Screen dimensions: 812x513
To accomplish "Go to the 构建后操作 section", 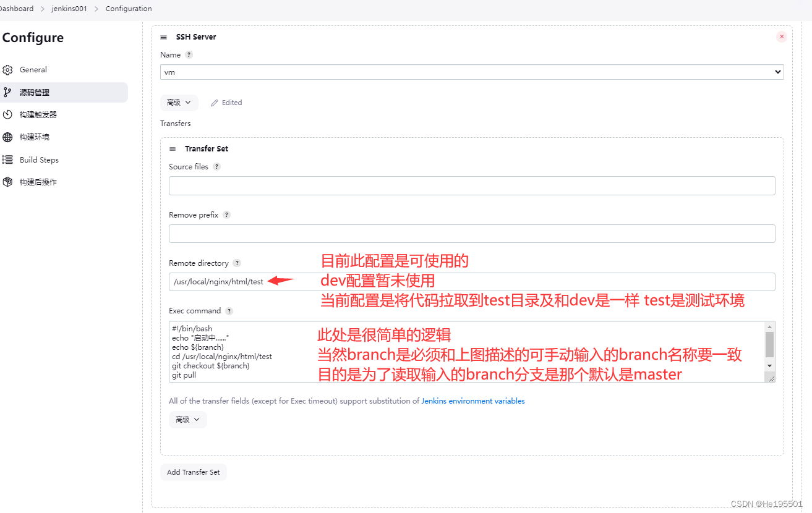I will [x=38, y=182].
